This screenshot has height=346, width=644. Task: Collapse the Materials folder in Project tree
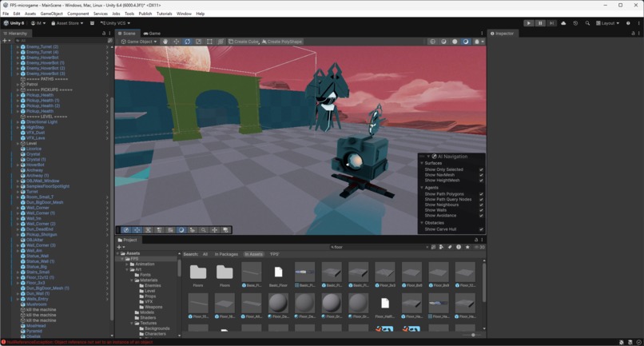tap(132, 280)
